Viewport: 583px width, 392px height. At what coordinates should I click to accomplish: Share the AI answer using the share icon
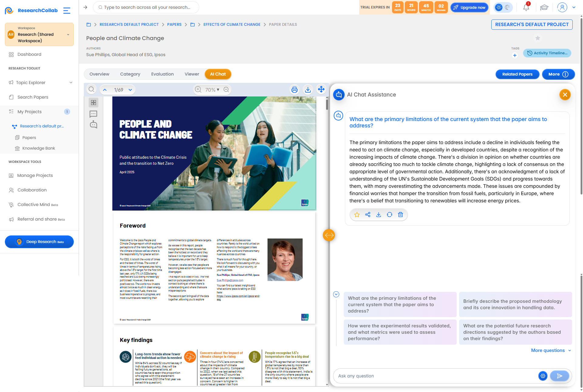coord(368,215)
